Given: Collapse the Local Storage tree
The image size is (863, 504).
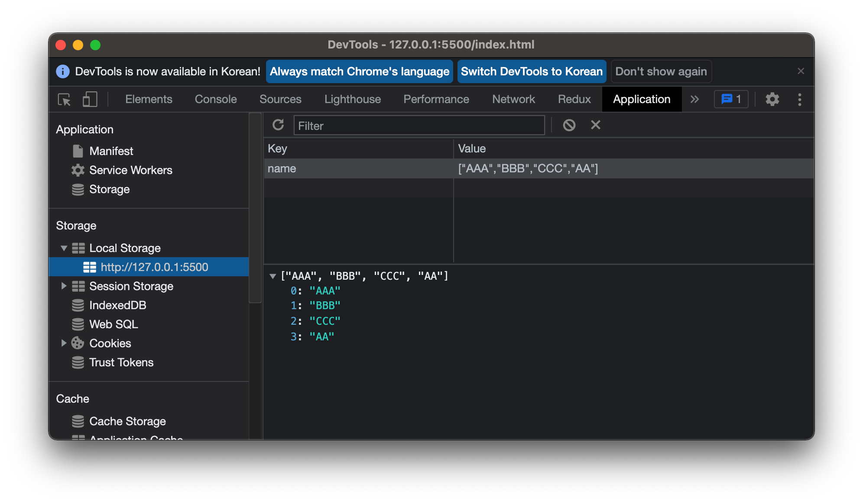Looking at the screenshot, I should point(64,248).
